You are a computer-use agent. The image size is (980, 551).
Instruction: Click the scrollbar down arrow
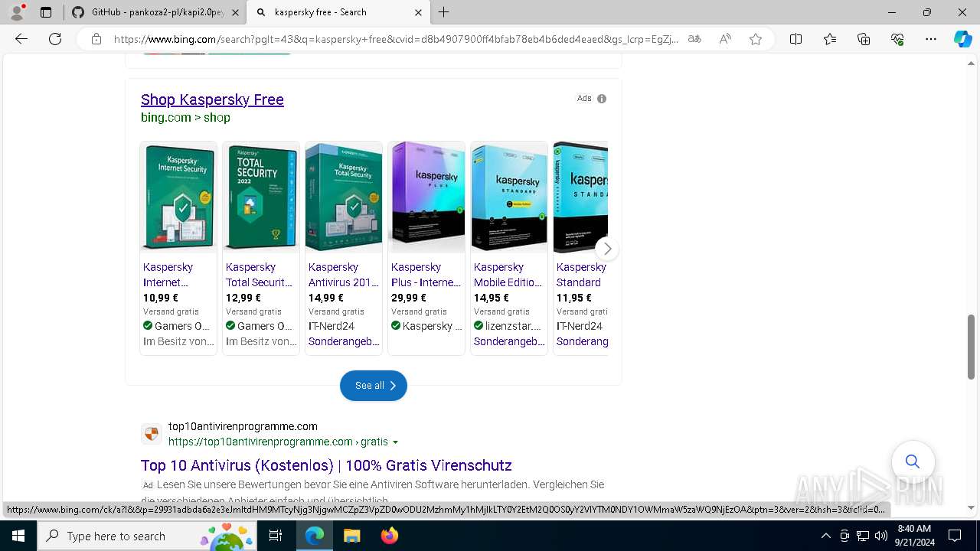tap(972, 507)
